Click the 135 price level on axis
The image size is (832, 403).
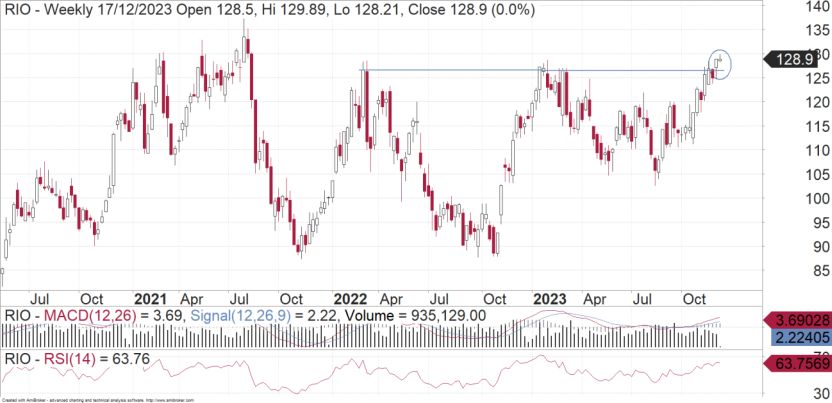pyautogui.click(x=818, y=30)
